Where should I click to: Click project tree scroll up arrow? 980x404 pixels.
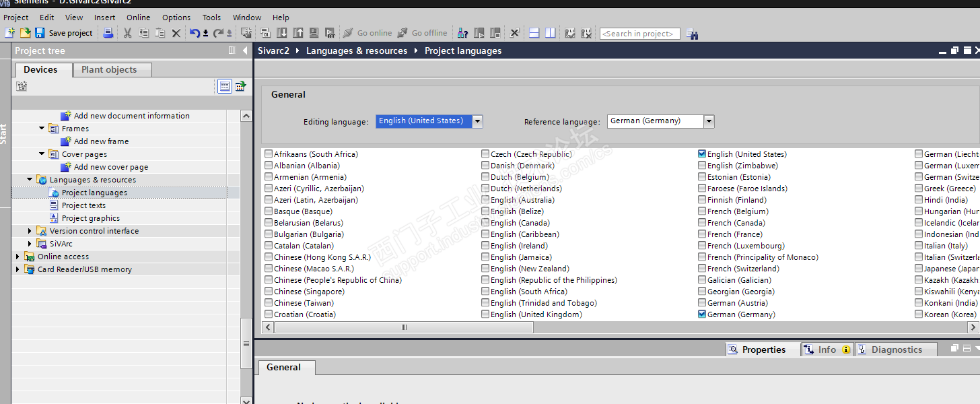point(246,116)
